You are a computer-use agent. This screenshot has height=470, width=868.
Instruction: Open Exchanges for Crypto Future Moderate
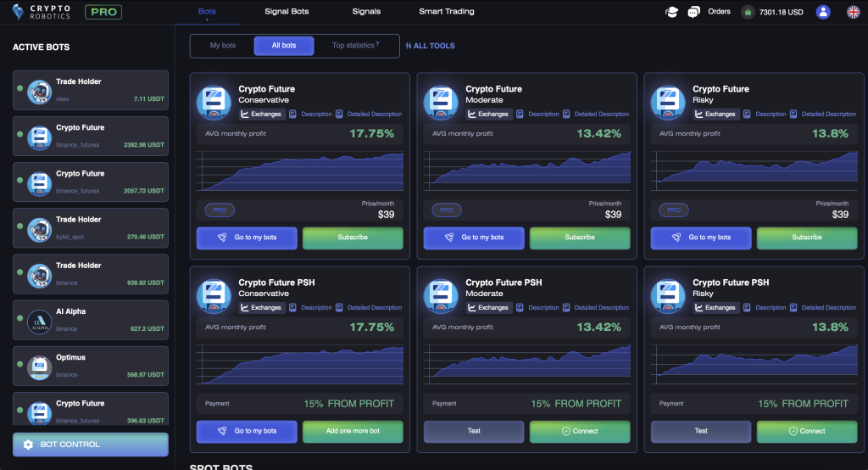tap(488, 115)
